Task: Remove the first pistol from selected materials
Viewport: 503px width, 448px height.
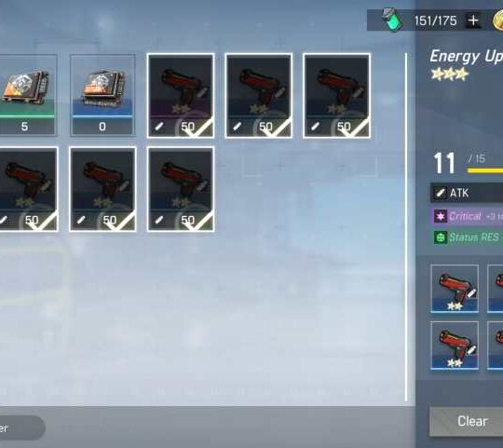Action: [455, 289]
